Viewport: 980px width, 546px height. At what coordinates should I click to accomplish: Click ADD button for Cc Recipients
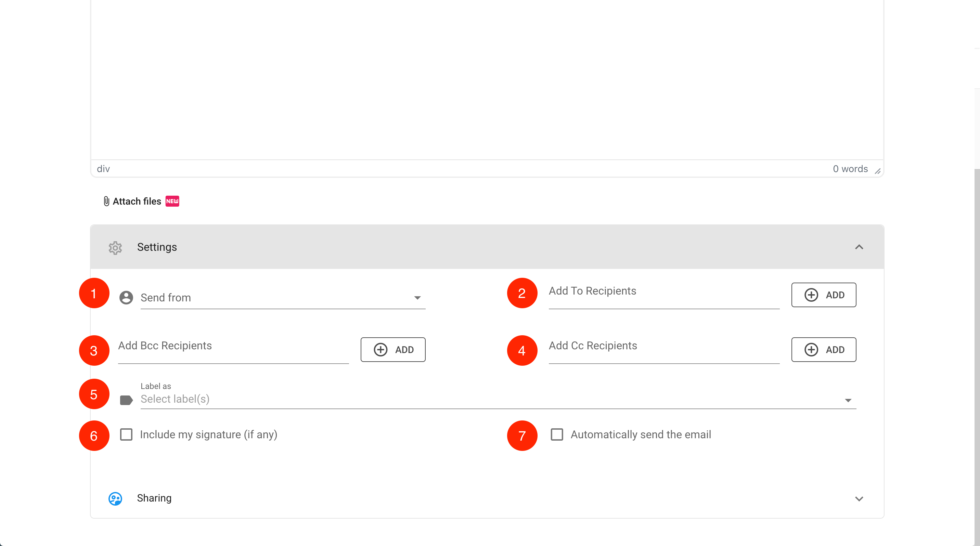(x=824, y=349)
